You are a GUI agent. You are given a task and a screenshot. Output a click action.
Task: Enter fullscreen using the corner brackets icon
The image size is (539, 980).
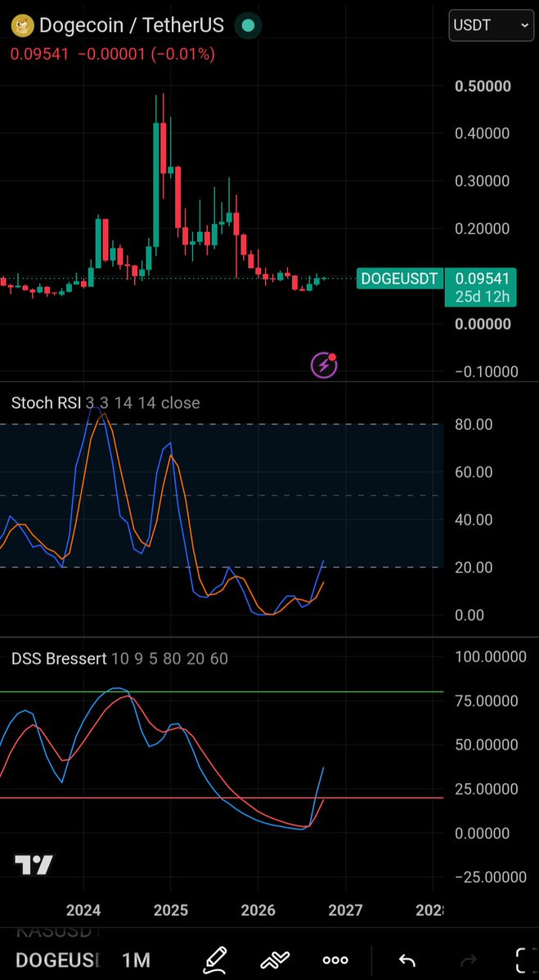pos(524,960)
